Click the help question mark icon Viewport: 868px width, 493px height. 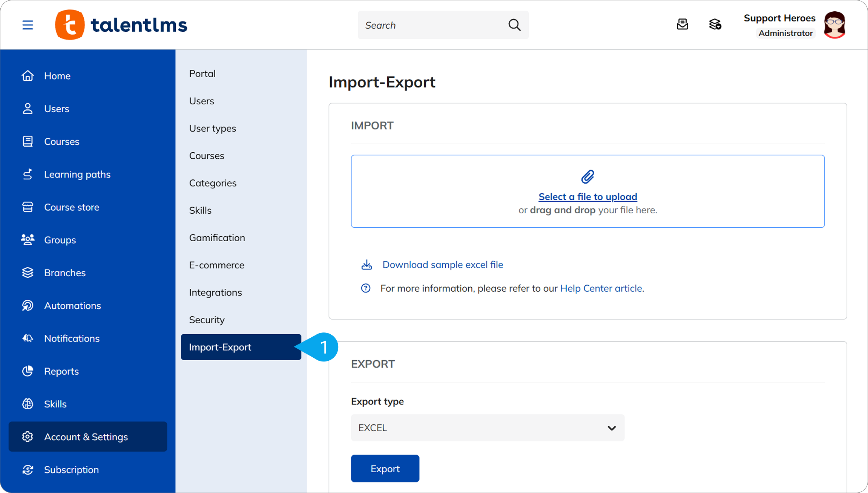click(365, 288)
